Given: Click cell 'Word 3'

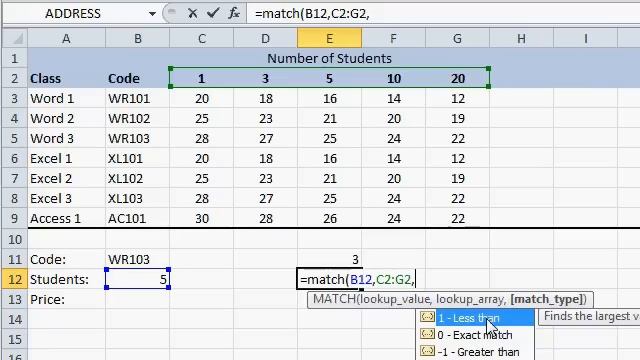Looking at the screenshot, I should click(67, 138).
